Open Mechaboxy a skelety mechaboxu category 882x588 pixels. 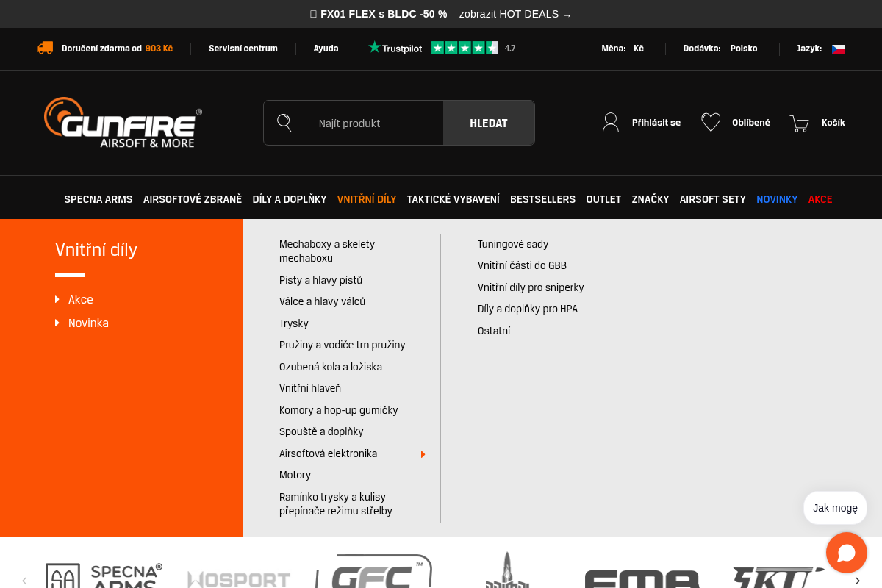click(x=327, y=251)
